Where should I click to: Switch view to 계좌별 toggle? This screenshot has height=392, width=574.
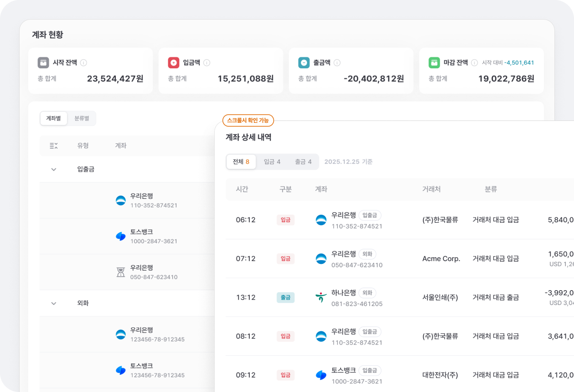pyautogui.click(x=54, y=119)
